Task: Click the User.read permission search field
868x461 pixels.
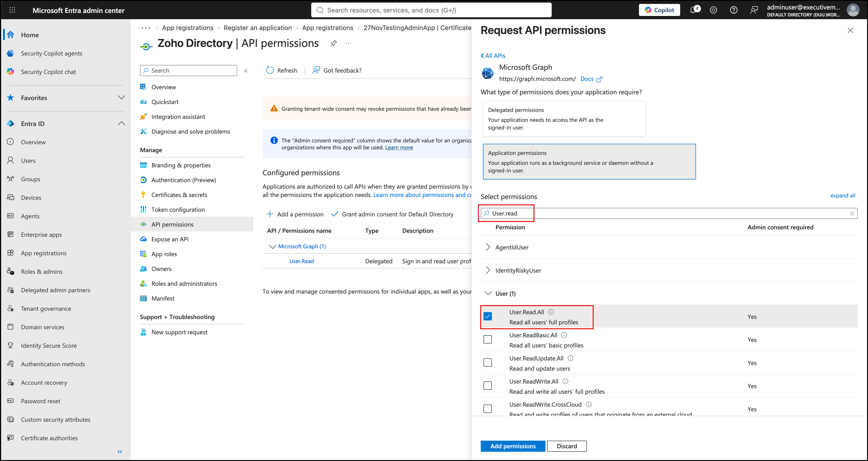Action: click(669, 213)
